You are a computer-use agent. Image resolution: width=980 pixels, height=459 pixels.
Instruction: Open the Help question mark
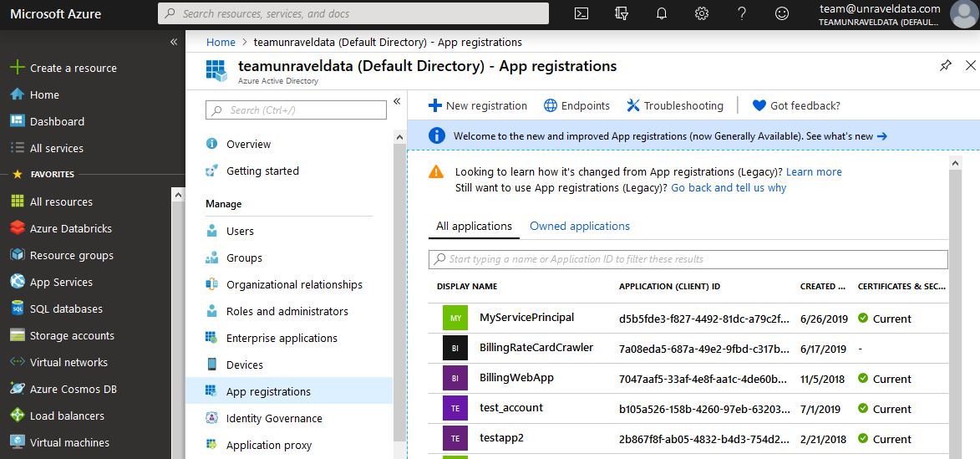click(x=742, y=13)
